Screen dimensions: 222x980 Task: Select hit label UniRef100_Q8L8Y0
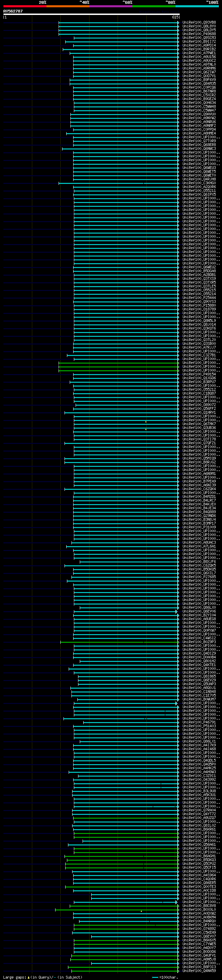coord(199,26)
